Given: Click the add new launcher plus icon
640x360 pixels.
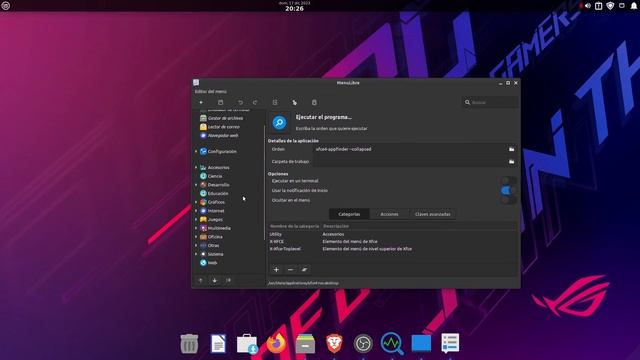Looking at the screenshot, I should 201,102.
